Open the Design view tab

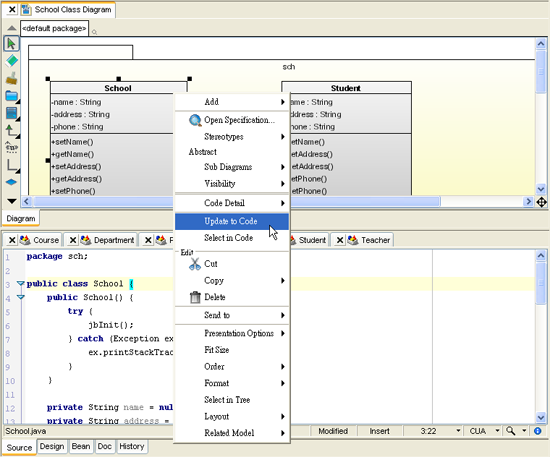point(52,446)
